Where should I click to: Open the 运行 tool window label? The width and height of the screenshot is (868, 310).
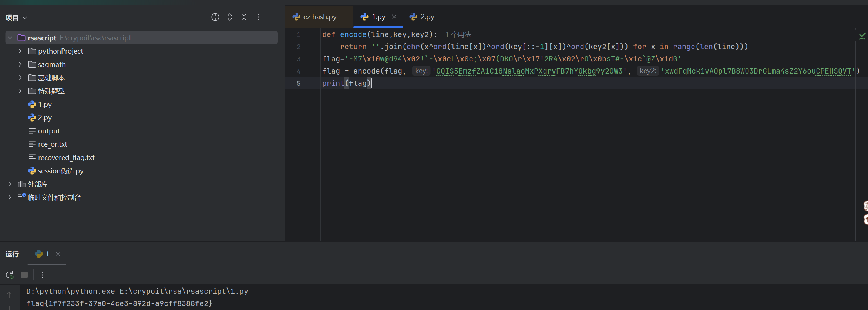coord(12,254)
